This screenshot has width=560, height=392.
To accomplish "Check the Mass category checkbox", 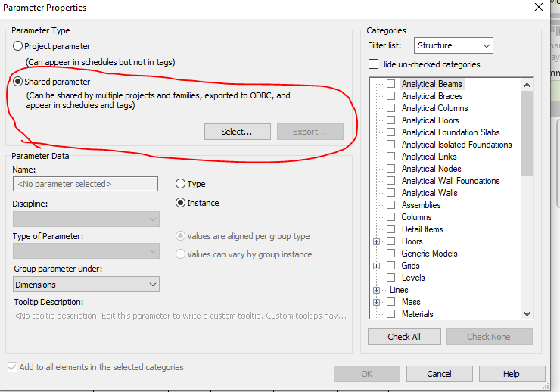I will coord(391,302).
